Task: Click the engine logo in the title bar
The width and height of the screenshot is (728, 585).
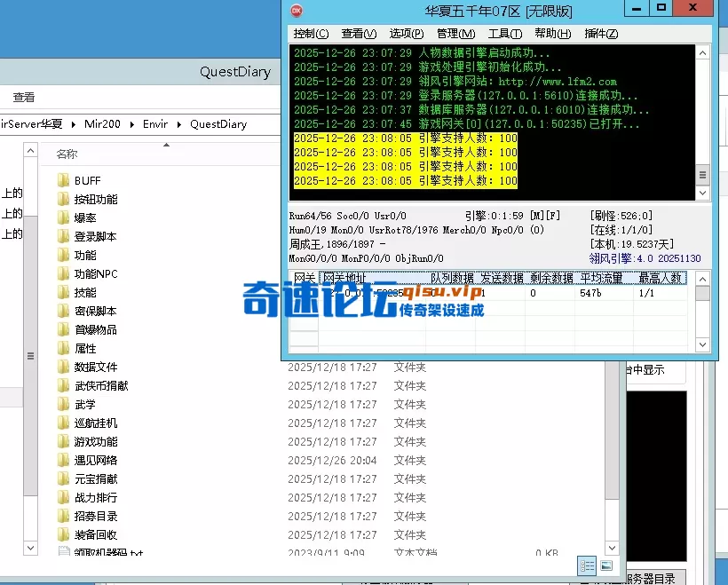Action: (x=297, y=11)
